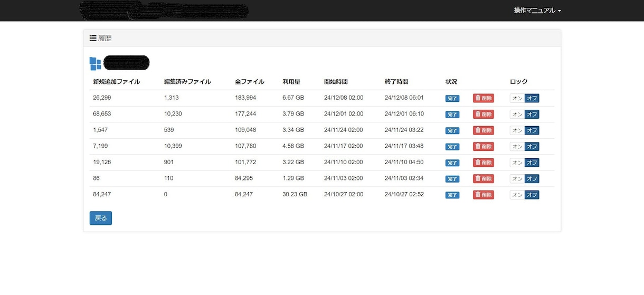The image size is (644, 295).
Task: Delete the 24/11/24 02:00 backup entry
Action: pyautogui.click(x=484, y=130)
